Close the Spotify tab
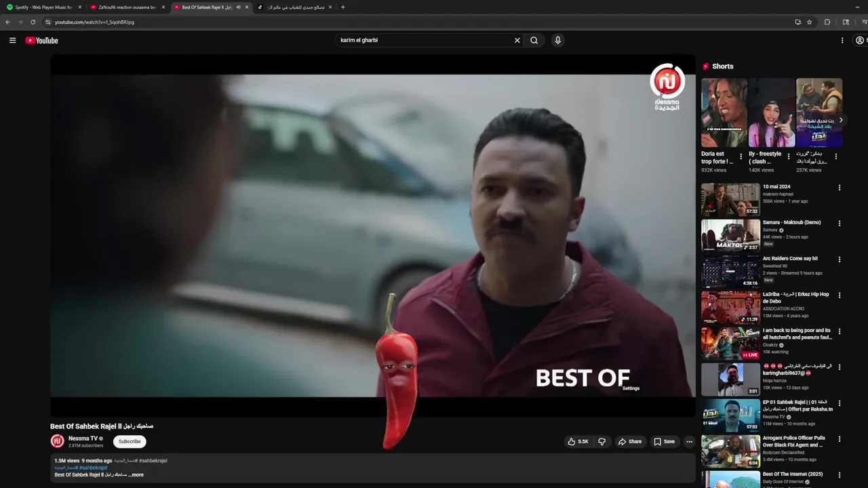868x488 pixels. point(79,7)
